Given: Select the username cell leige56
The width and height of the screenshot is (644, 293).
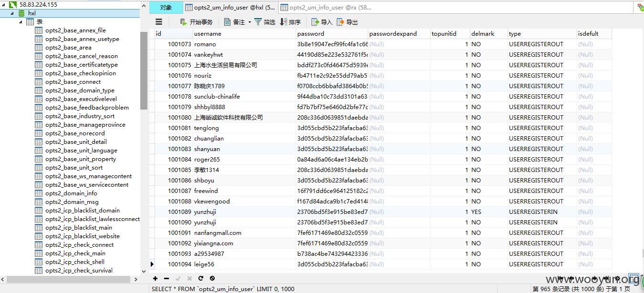Looking at the screenshot, I should [244, 264].
